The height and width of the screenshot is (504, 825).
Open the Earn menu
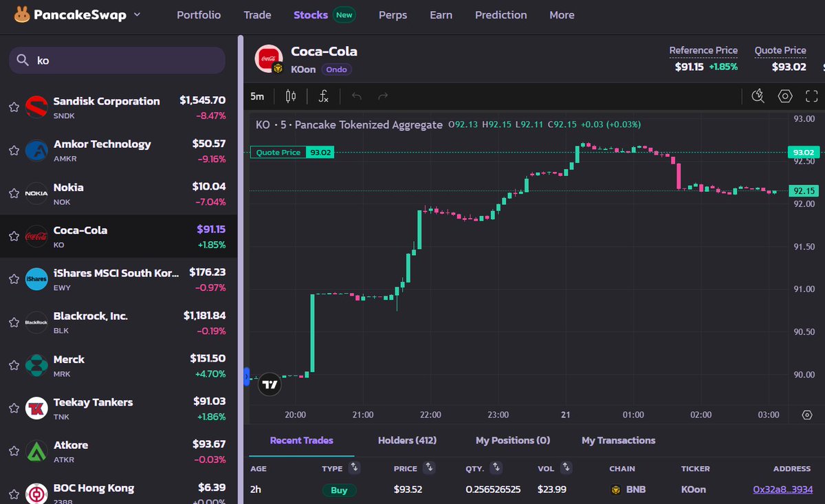click(x=441, y=15)
